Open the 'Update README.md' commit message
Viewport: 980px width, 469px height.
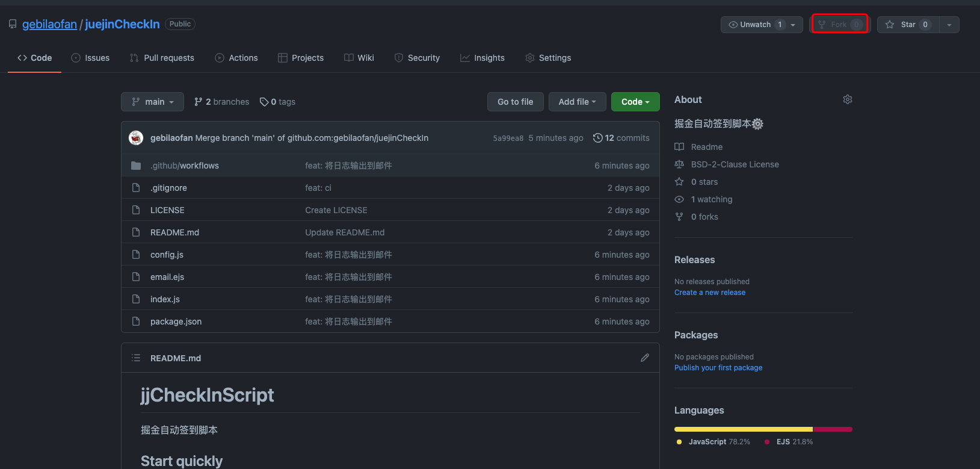point(345,232)
